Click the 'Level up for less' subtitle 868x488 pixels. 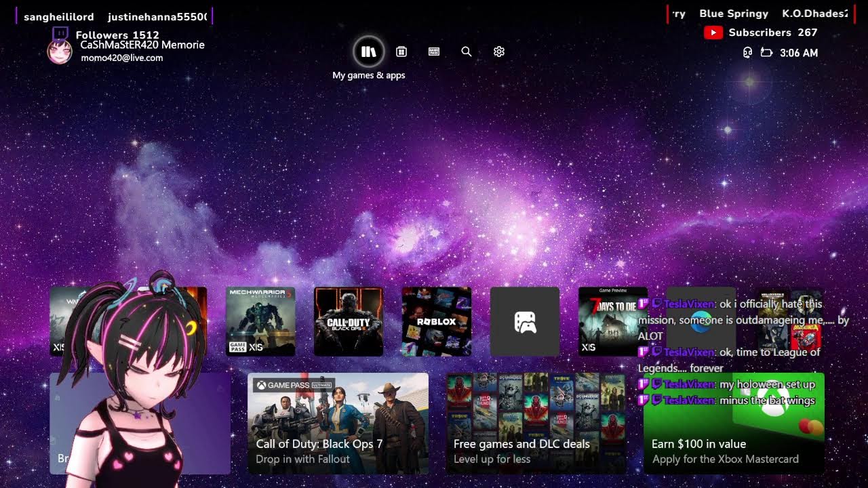coord(493,459)
